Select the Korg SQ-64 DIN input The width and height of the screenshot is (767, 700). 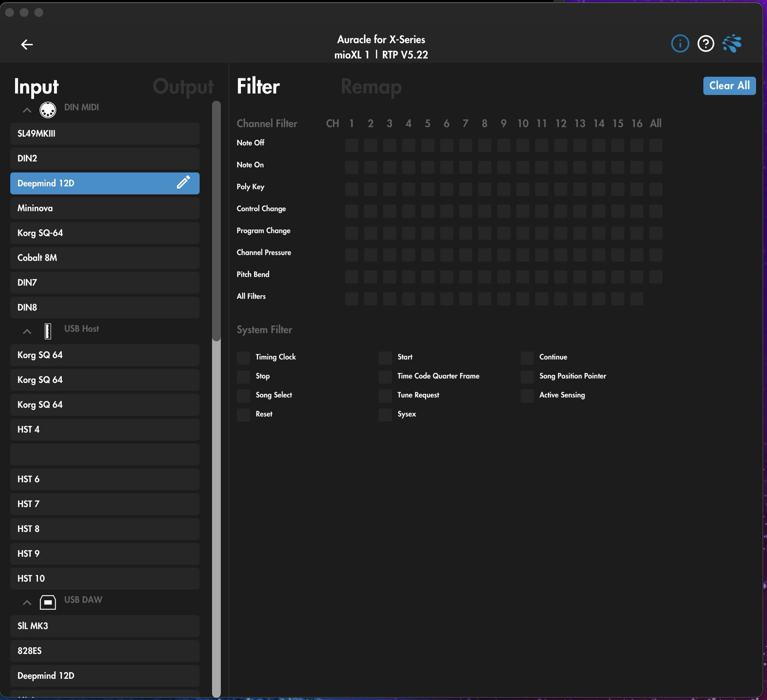coord(105,233)
